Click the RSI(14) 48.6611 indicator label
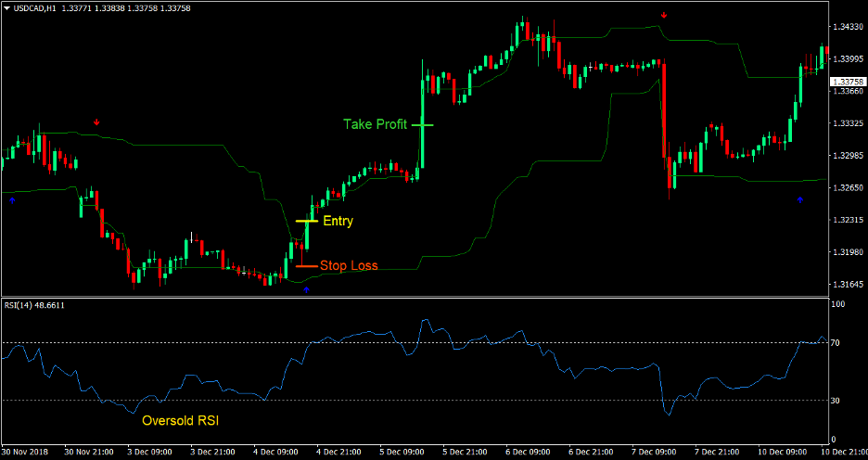 pyautogui.click(x=34, y=304)
